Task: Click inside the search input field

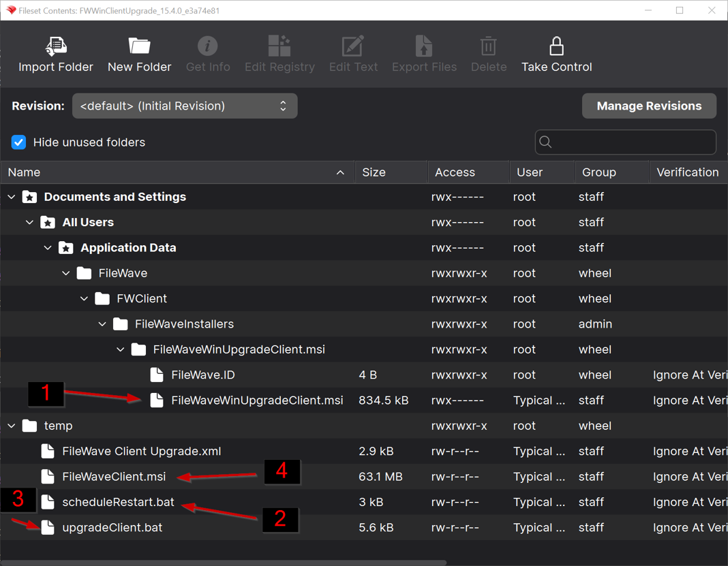Action: tap(625, 142)
